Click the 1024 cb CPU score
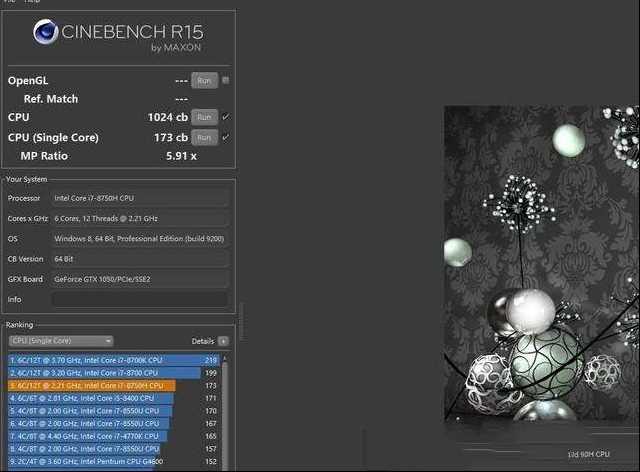The image size is (640, 472). 168,118
